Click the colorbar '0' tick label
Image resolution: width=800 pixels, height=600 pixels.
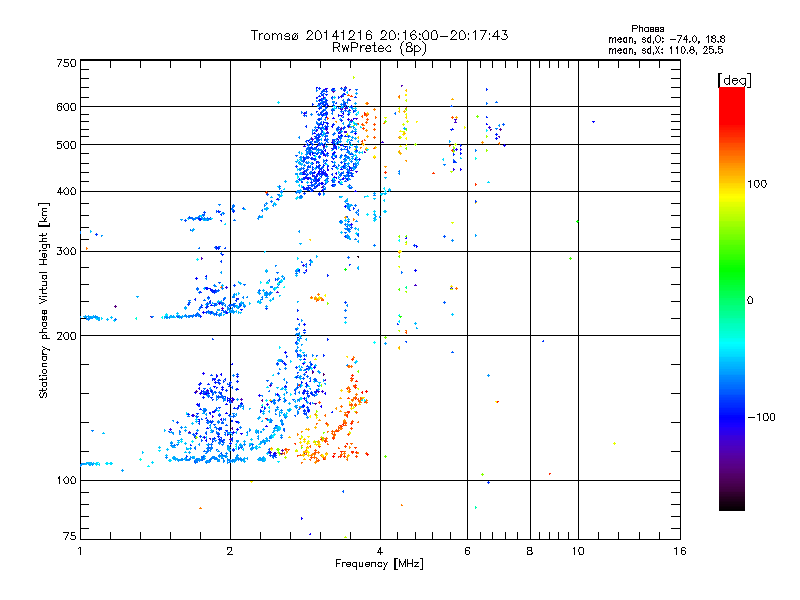[749, 301]
